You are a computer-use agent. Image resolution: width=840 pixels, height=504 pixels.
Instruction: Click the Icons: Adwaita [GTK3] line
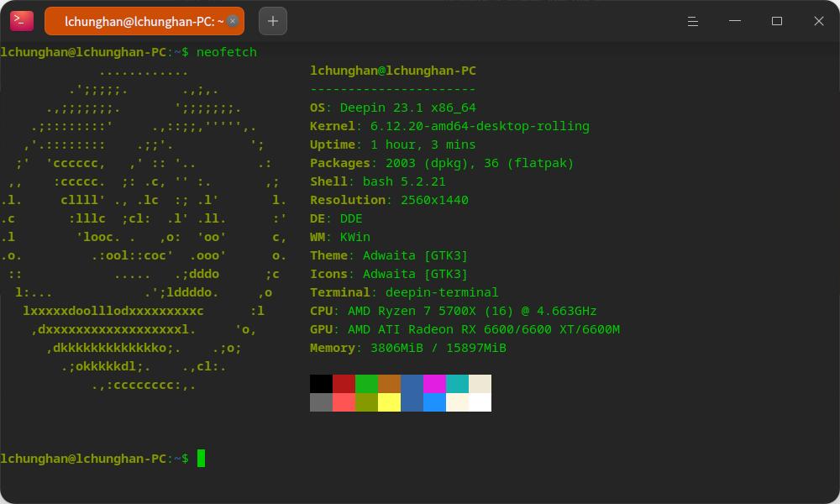coord(388,274)
